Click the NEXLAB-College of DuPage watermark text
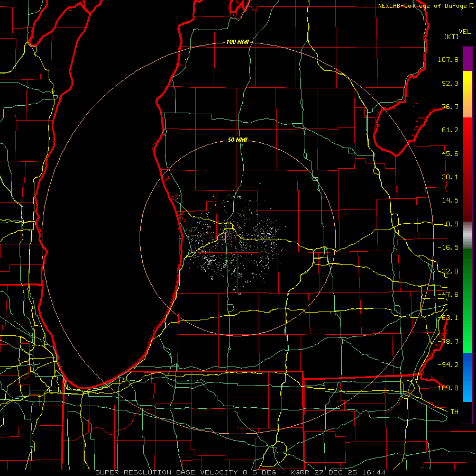The image size is (476, 476). (x=423, y=6)
